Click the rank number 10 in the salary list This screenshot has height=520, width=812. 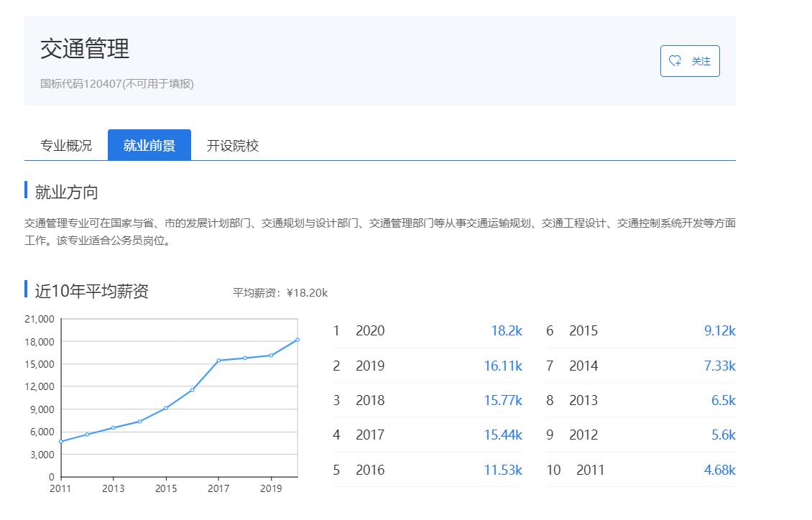(553, 470)
